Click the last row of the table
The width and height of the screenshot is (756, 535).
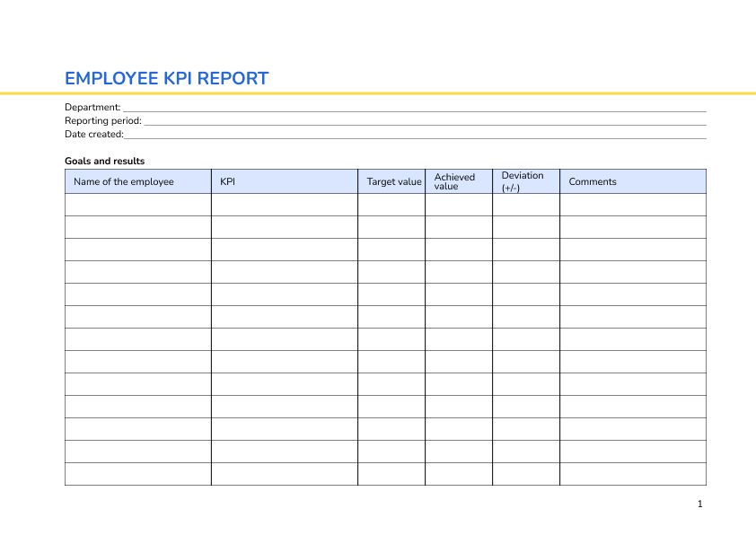[386, 474]
